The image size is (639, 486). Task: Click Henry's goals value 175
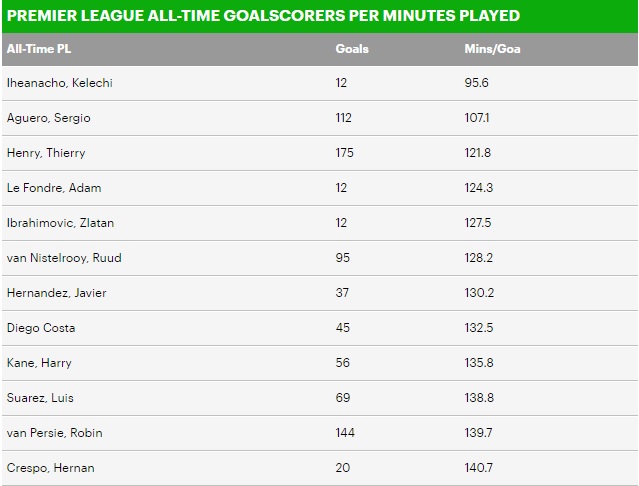tap(344, 153)
